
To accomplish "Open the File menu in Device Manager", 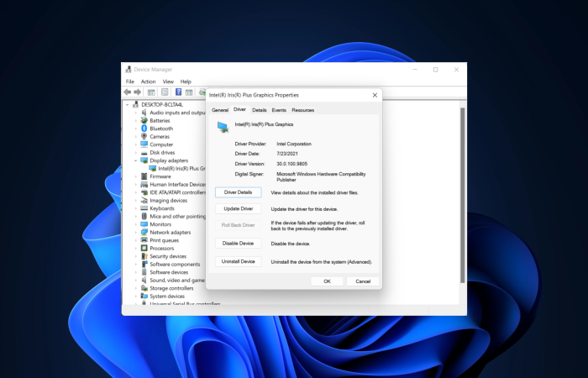I will [x=129, y=81].
